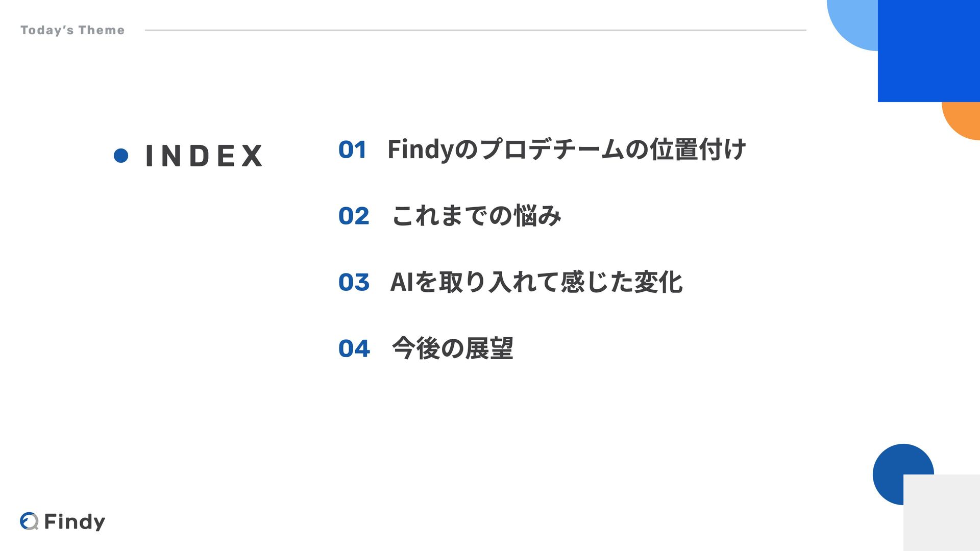Click the Today's Theme label
The image size is (980, 551).
tap(72, 30)
